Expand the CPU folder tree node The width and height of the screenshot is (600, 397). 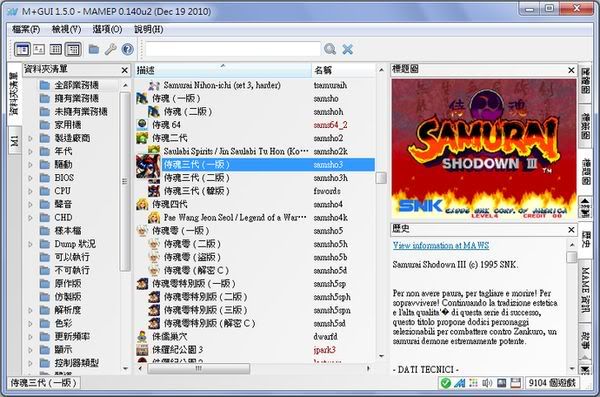[31, 191]
